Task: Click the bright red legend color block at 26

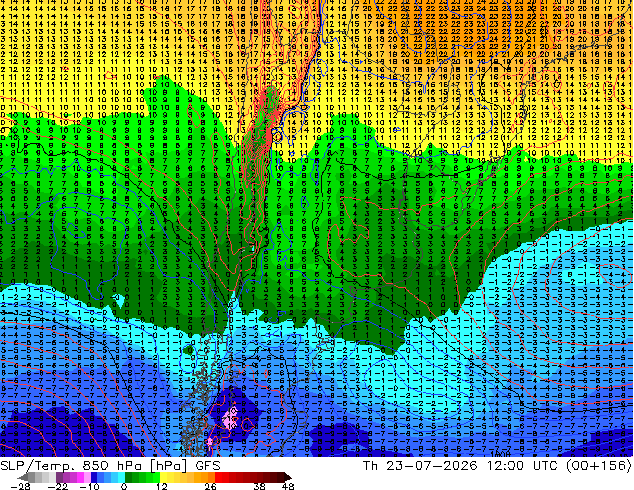Action: click(218, 477)
